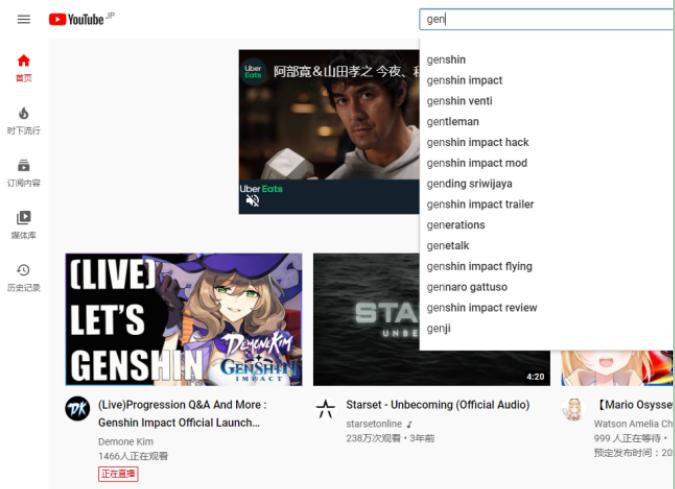This screenshot has width=675, height=489.
Task: Pick 'gentleman' from the suggestions
Action: pyautogui.click(x=452, y=122)
